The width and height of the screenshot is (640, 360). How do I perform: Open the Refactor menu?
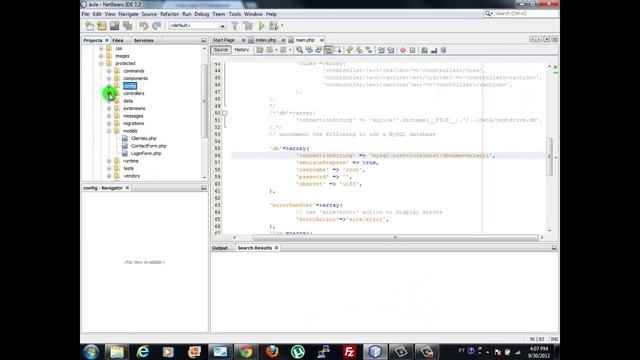click(x=169, y=14)
